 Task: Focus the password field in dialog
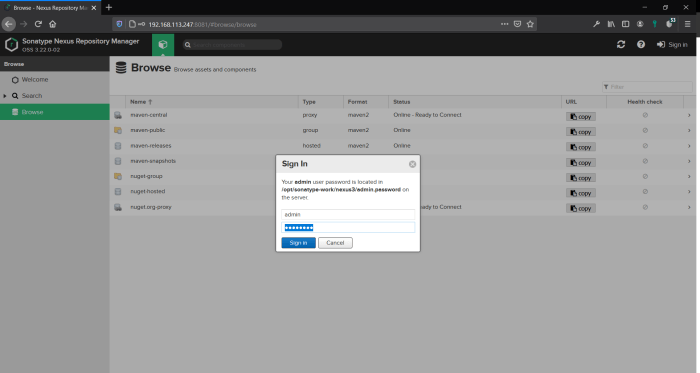(348, 228)
